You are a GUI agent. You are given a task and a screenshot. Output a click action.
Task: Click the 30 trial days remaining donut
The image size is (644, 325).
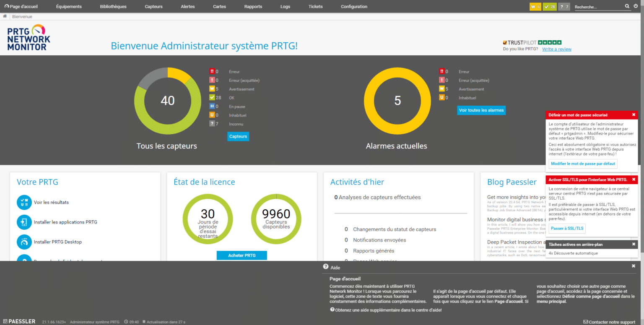208,219
